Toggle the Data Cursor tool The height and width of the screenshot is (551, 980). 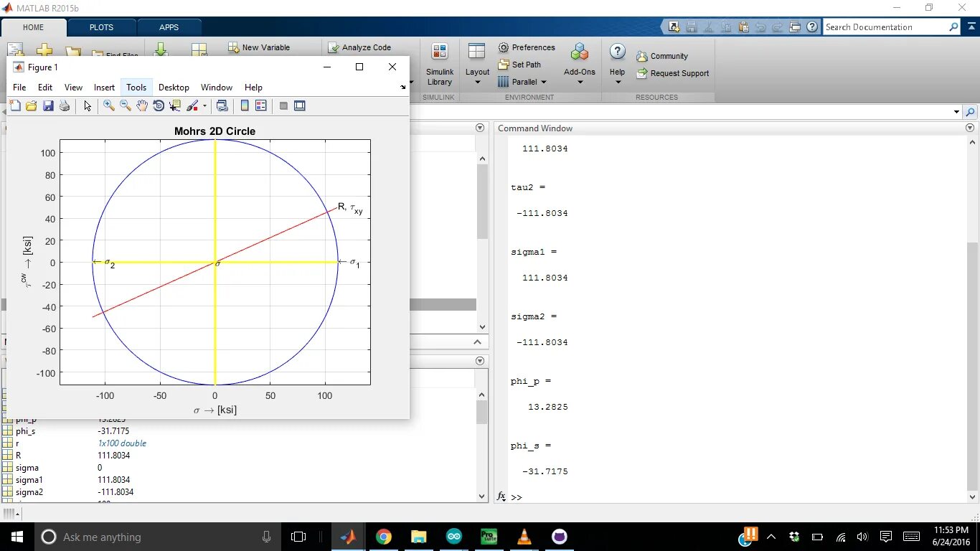175,105
